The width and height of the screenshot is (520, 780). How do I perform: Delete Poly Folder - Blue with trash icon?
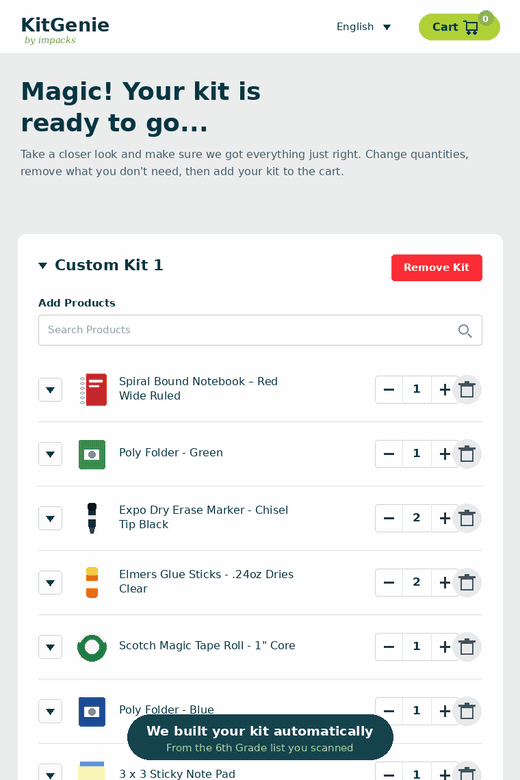(467, 711)
